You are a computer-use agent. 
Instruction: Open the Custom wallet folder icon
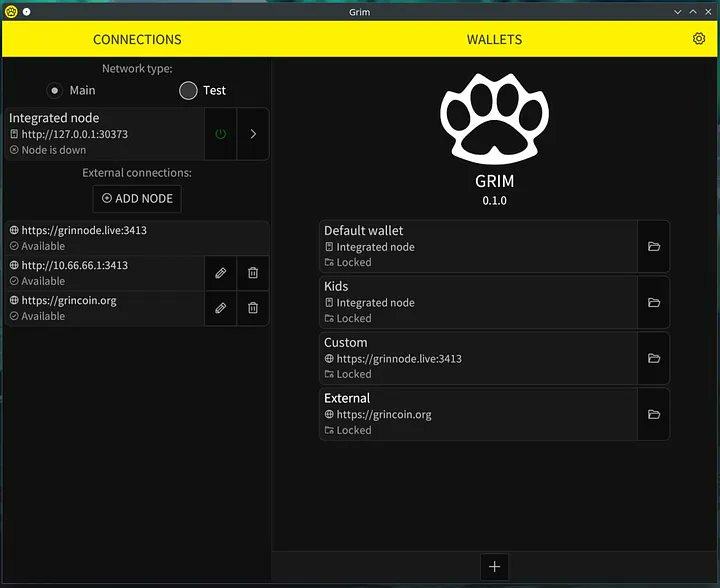pos(654,358)
